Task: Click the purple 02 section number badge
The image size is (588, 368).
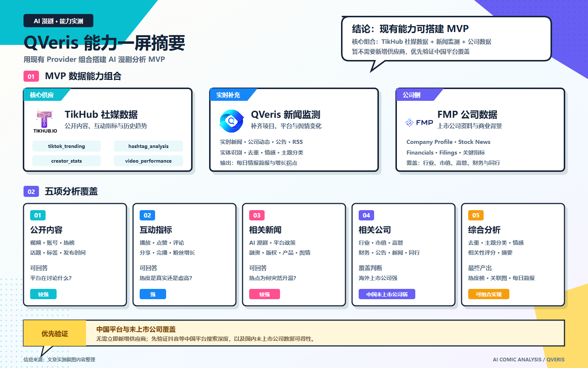Action: (x=31, y=191)
